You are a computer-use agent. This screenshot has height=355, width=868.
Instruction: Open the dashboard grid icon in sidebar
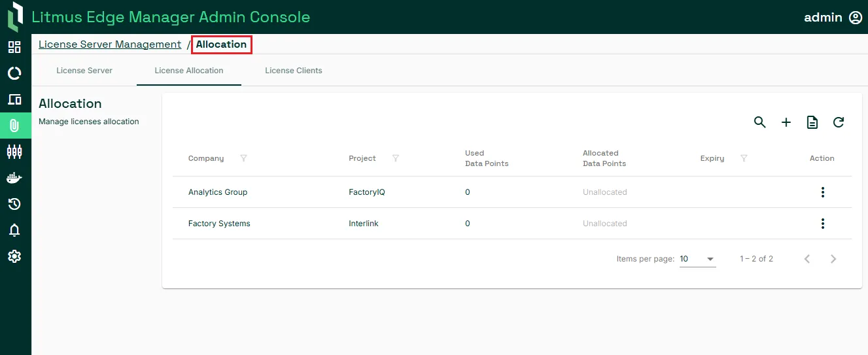(14, 47)
